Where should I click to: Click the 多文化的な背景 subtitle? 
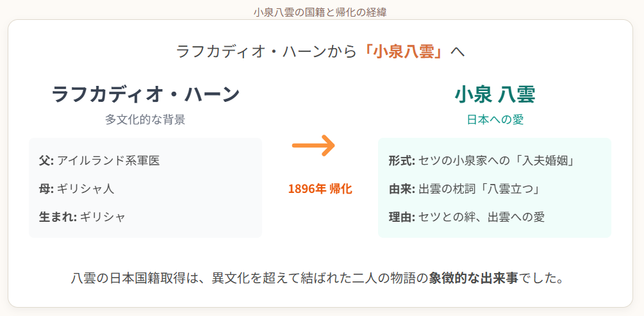(x=145, y=119)
